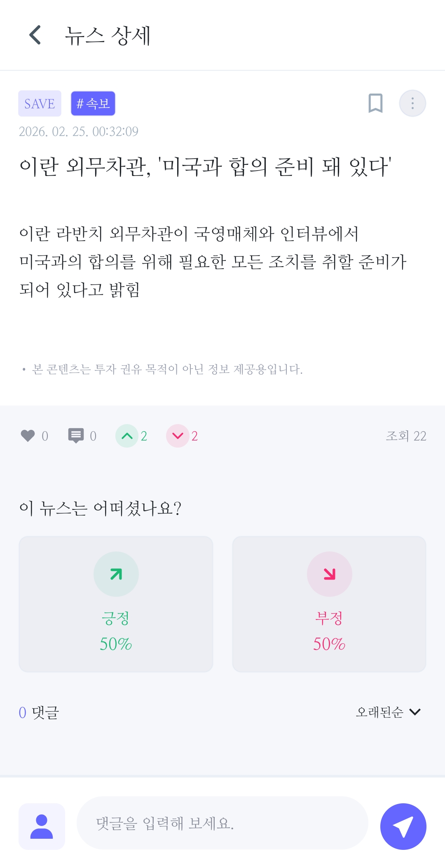445x868 pixels.
Task: Tap the SAVE tag label
Action: [x=40, y=103]
